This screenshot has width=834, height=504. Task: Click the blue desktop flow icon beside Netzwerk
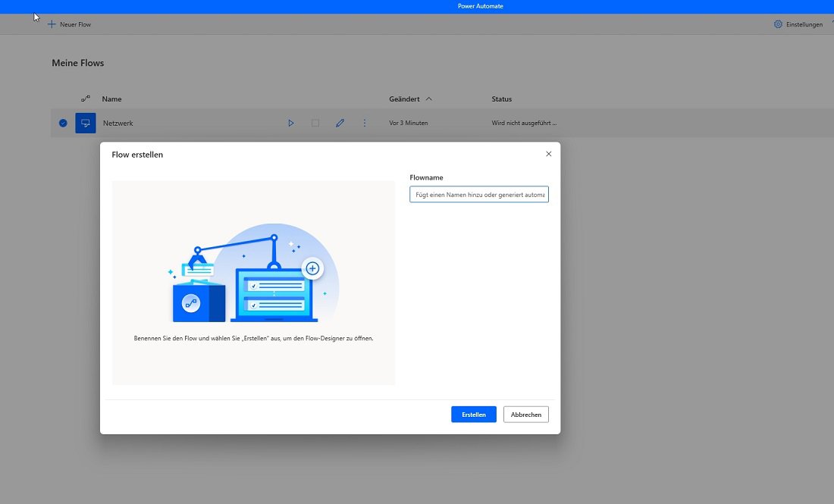(x=86, y=123)
